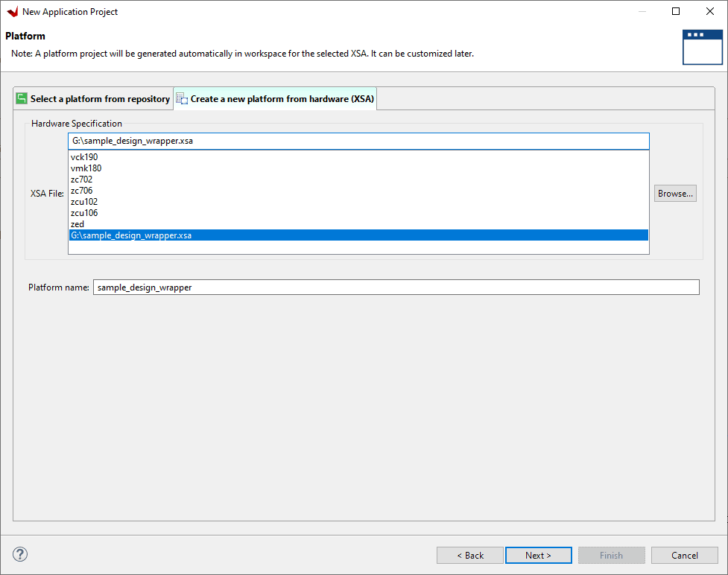Click the hardware XSA tab icon
The width and height of the screenshot is (728, 575).
(182, 99)
